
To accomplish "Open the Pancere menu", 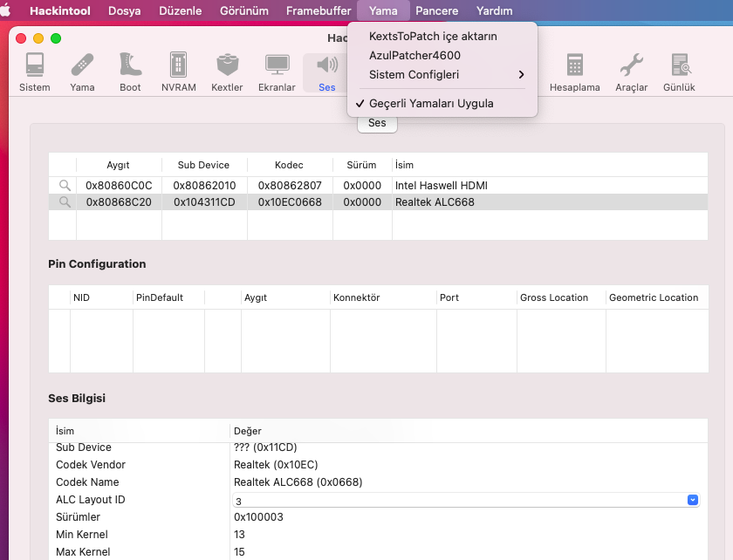I will tap(436, 11).
